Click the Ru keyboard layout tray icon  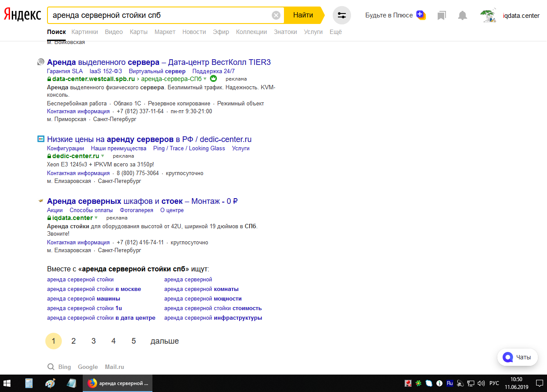pos(450,383)
